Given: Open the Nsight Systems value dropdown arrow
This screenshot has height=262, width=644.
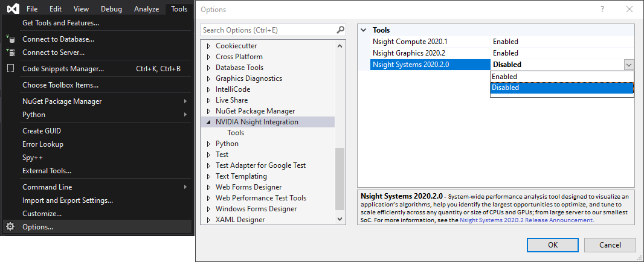Looking at the screenshot, I should [628, 65].
